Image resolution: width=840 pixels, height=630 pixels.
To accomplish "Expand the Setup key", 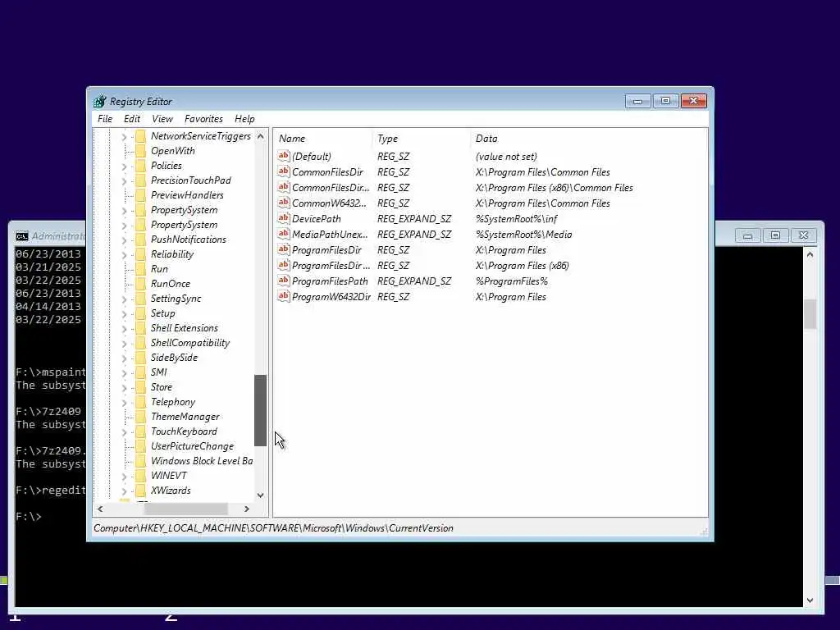I will click(x=125, y=314).
